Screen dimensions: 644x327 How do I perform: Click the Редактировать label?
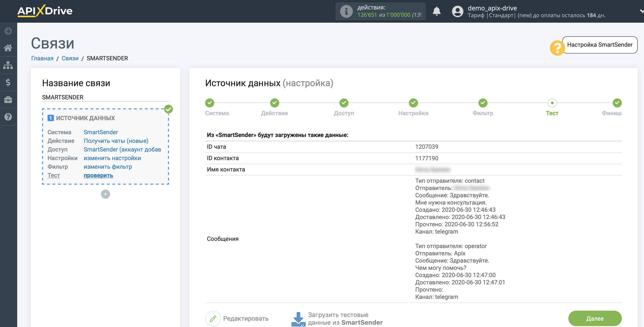click(x=246, y=318)
